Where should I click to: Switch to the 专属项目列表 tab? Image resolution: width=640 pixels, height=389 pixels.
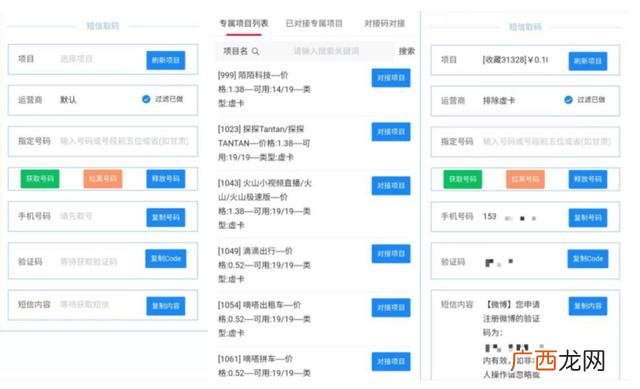point(244,23)
